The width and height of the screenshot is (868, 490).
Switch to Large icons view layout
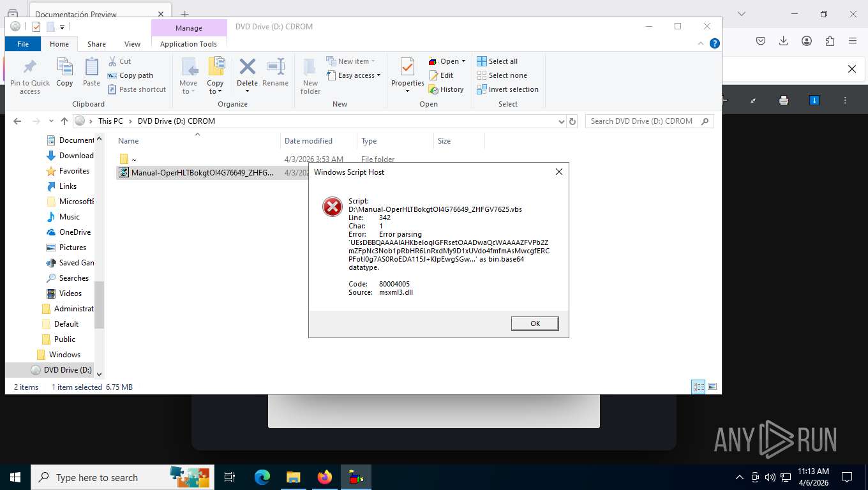pyautogui.click(x=712, y=387)
